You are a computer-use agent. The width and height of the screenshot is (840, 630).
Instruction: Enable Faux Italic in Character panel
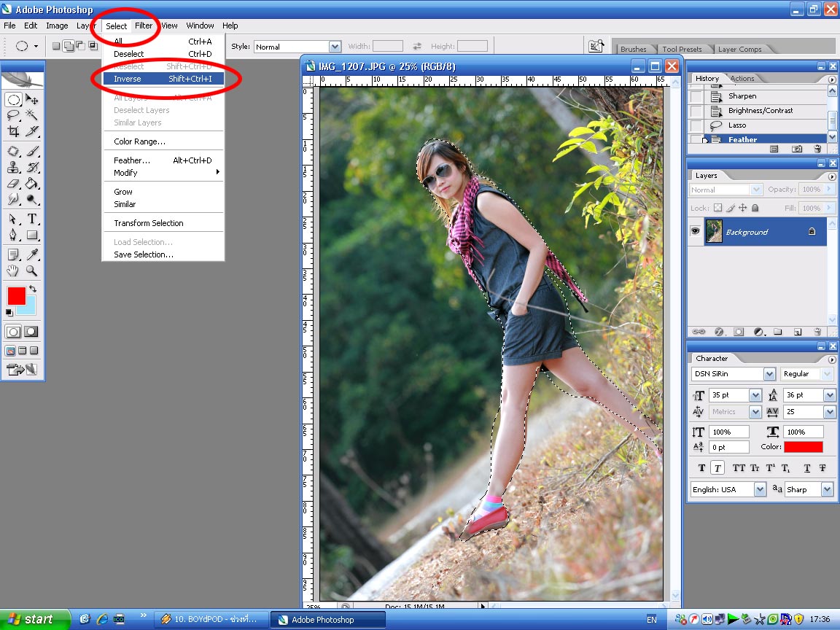[x=717, y=467]
